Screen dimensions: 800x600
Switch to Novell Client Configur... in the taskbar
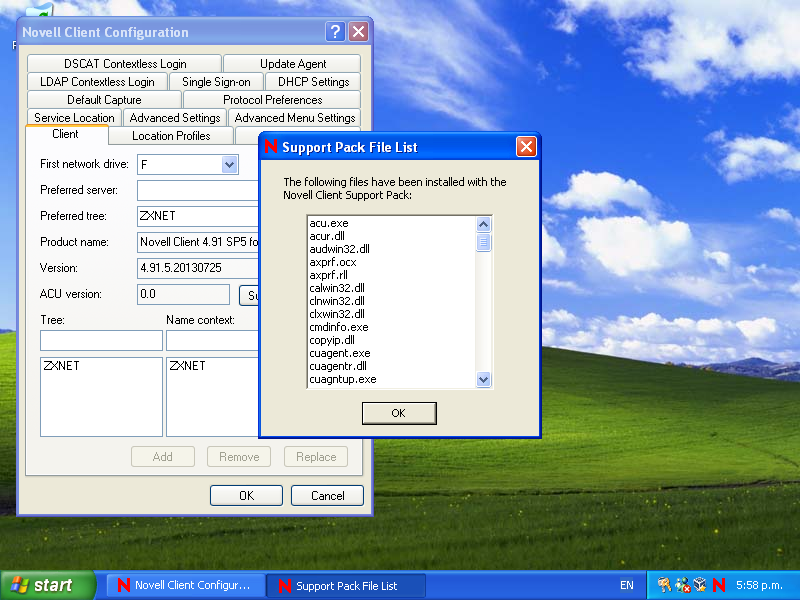point(185,585)
